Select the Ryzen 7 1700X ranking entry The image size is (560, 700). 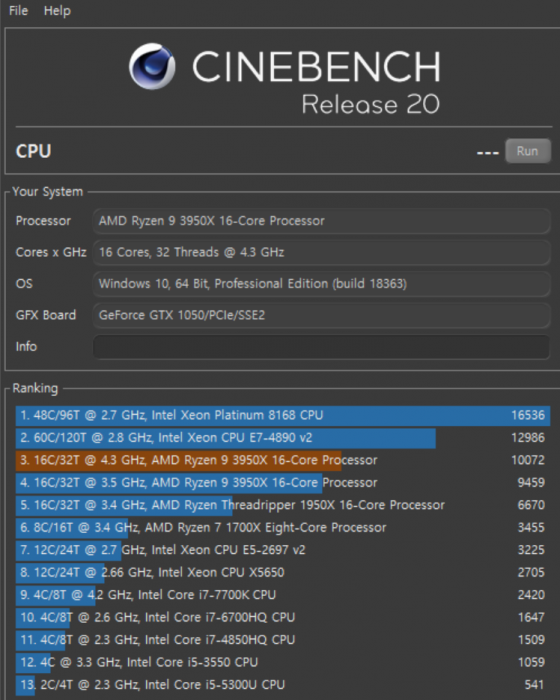[283, 527]
